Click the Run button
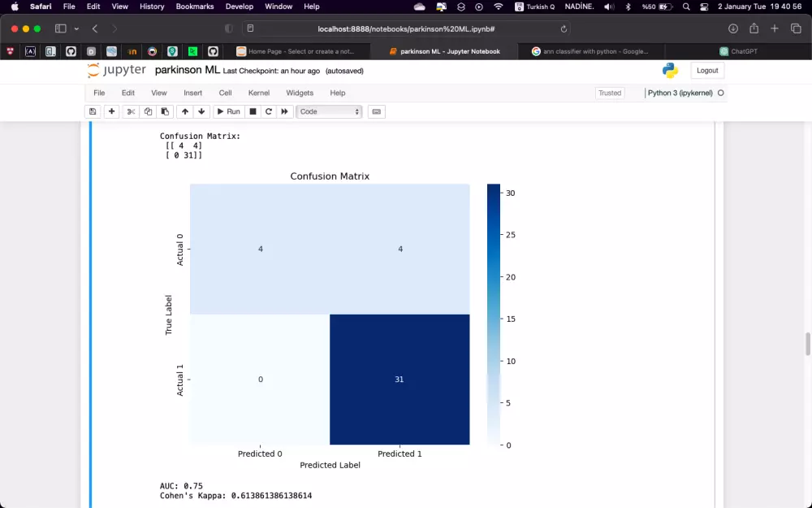 click(228, 111)
